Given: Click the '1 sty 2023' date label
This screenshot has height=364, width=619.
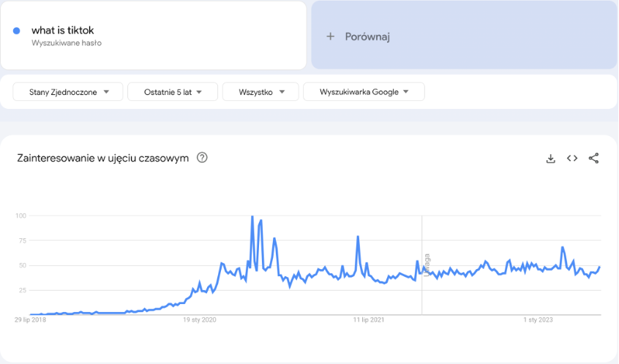Looking at the screenshot, I should (x=538, y=319).
